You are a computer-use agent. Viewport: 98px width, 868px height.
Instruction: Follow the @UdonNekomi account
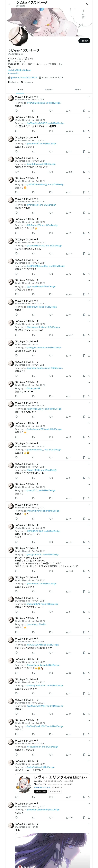[x=84, y=41]
